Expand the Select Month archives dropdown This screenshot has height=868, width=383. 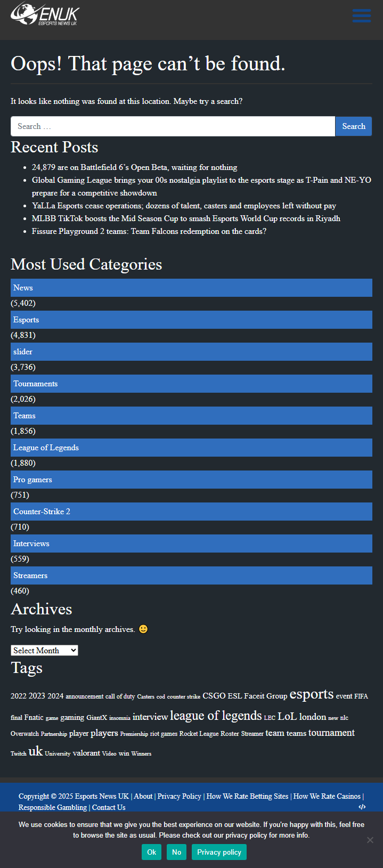point(44,650)
